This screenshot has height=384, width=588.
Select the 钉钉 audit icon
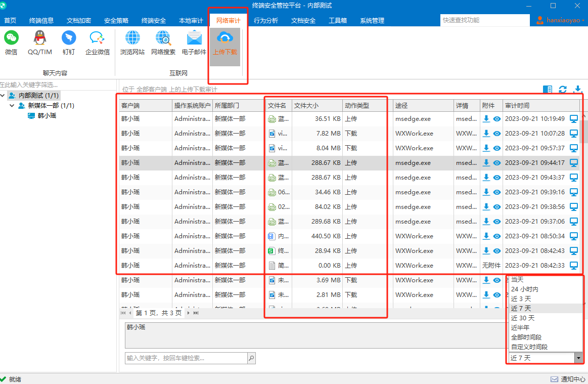pos(69,38)
